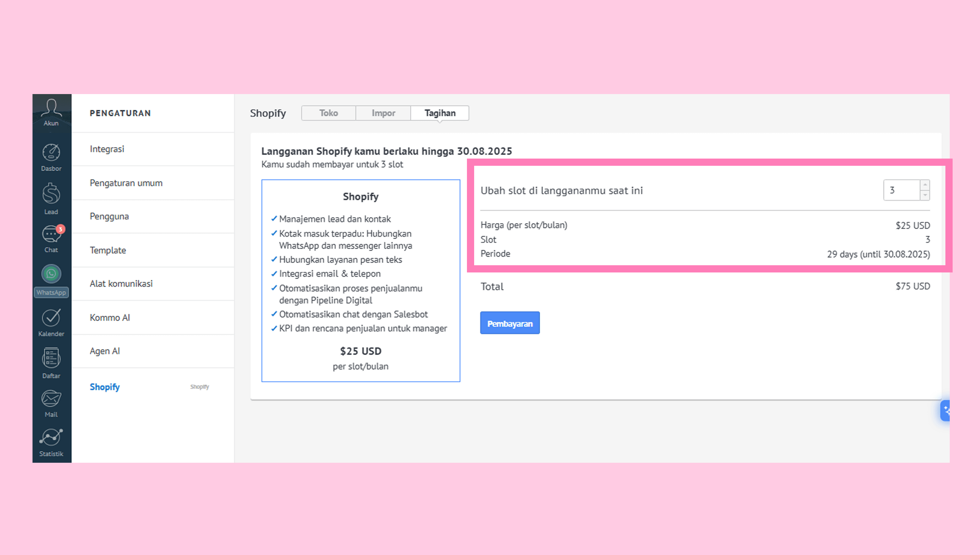Screen dimensions: 980x555
Task: Click 'Integrasi email & telepon' feature
Action: pyautogui.click(x=330, y=274)
